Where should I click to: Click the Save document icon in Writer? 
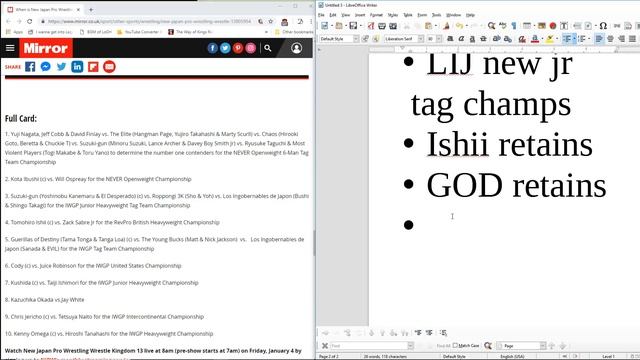click(x=353, y=26)
